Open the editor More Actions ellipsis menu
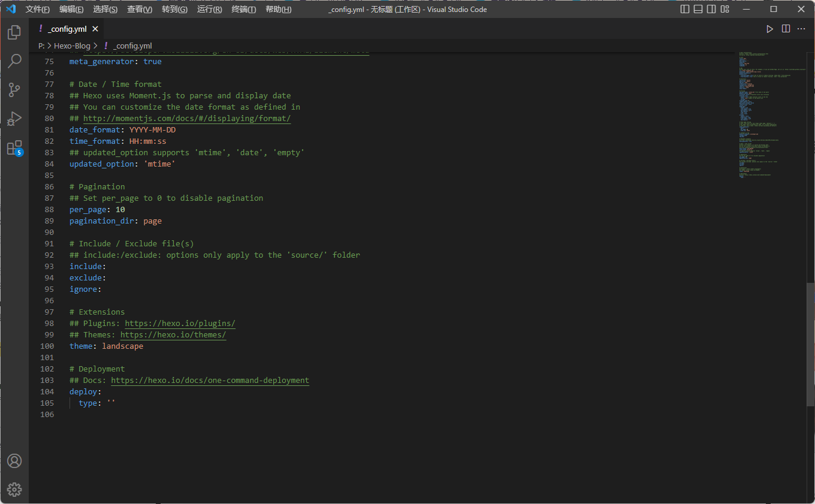 [x=801, y=29]
